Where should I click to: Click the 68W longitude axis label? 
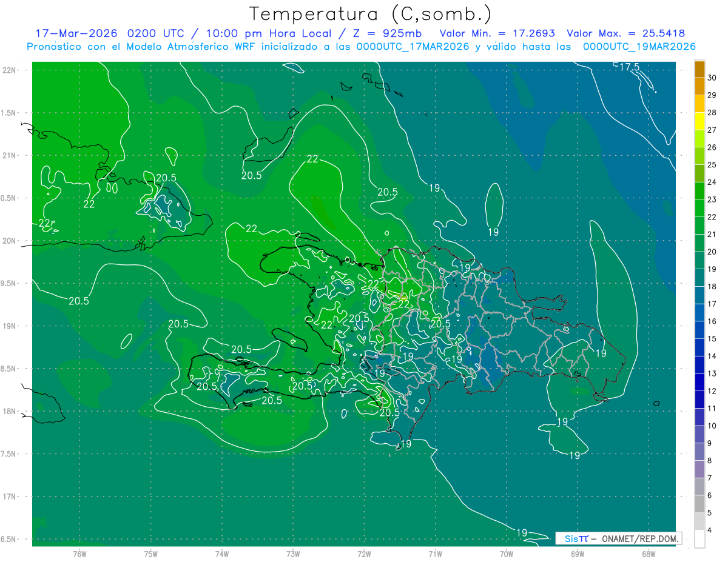pos(648,554)
